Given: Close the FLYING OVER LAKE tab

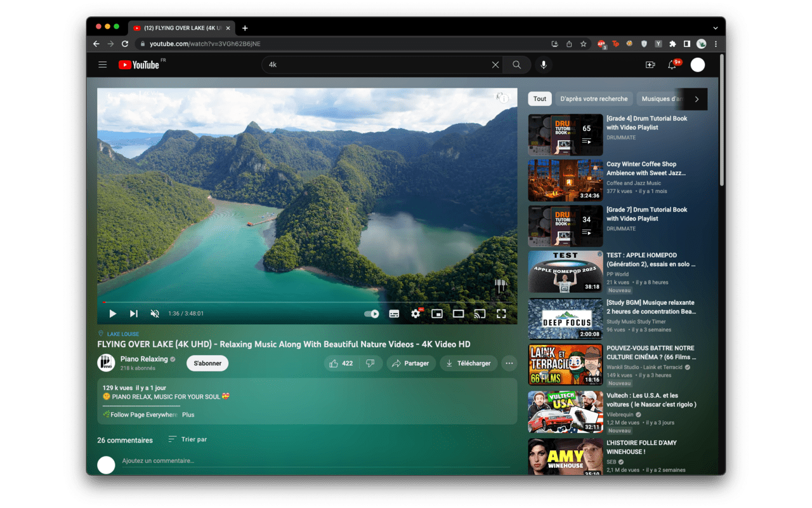Looking at the screenshot, I should coord(229,28).
